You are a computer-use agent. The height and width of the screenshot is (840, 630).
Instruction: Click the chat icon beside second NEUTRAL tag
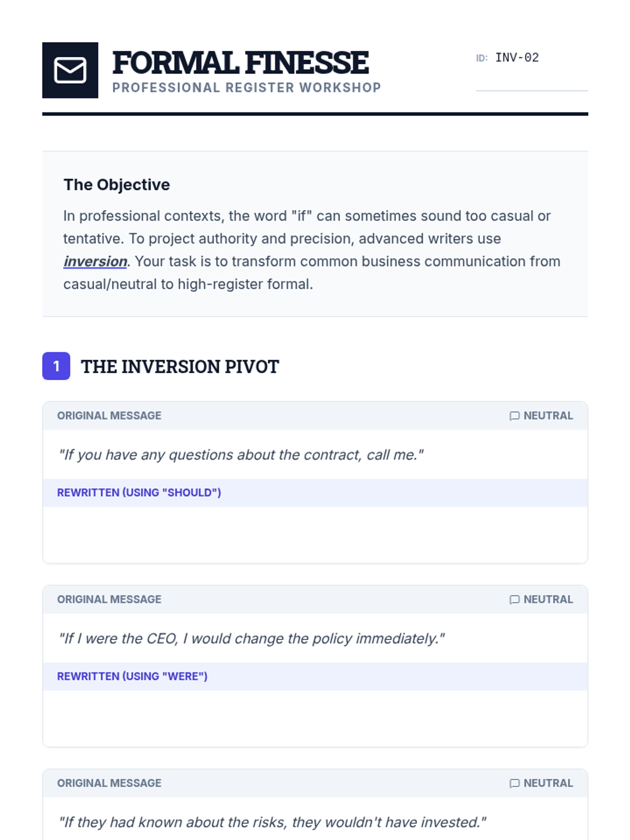514,600
